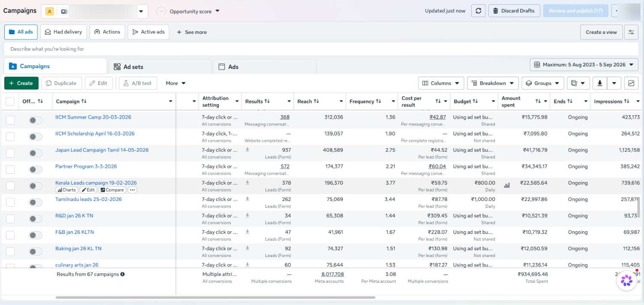Apply the Had delivery filter
This screenshot has width=644, height=305.
pyautogui.click(x=64, y=32)
